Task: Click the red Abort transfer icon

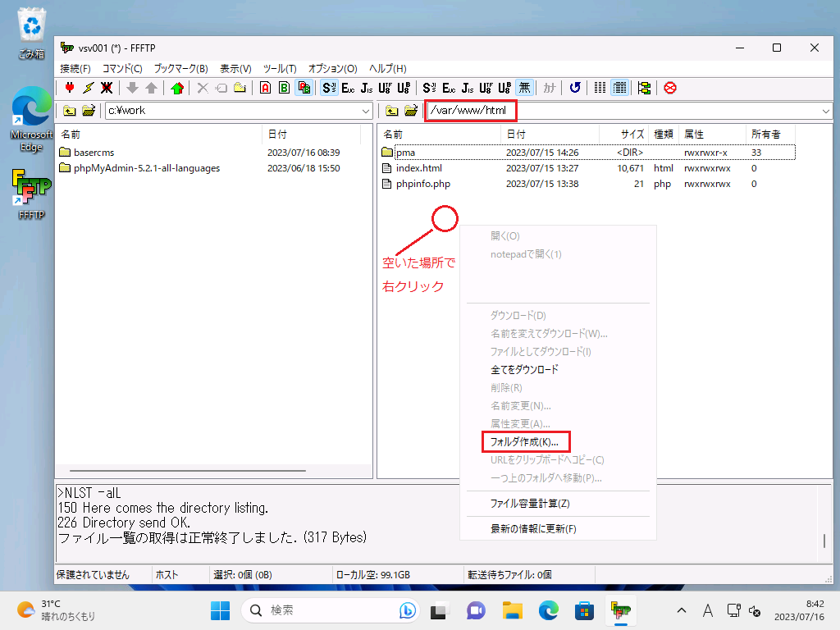Action: [x=670, y=88]
